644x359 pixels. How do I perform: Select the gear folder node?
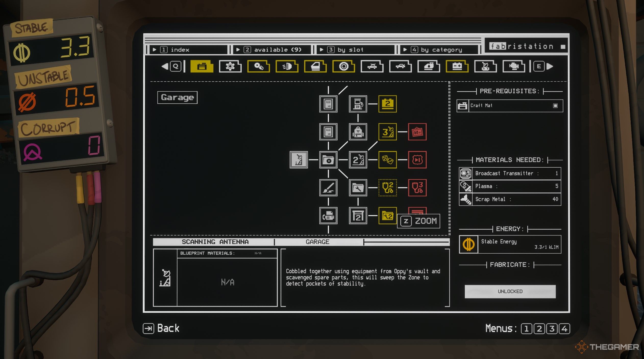[328, 160]
